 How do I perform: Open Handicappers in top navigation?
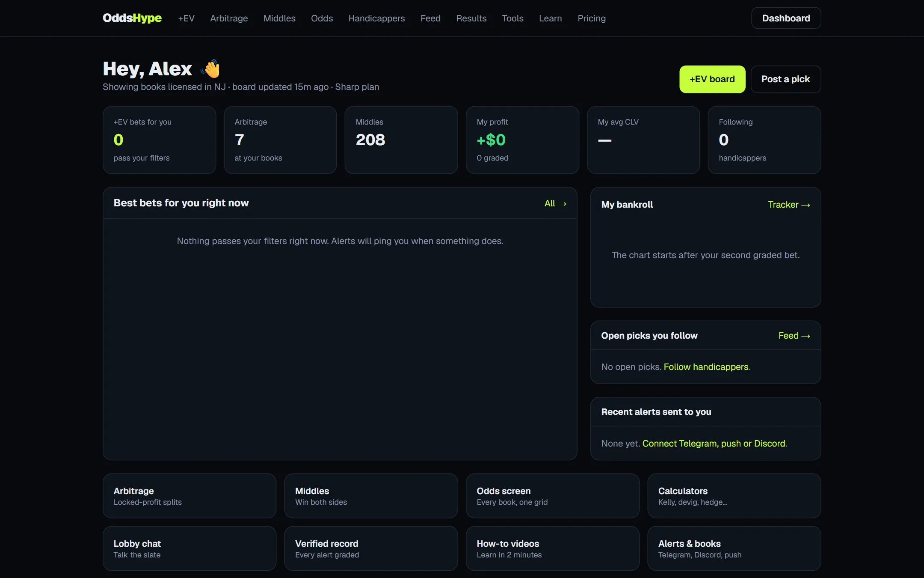pos(376,18)
